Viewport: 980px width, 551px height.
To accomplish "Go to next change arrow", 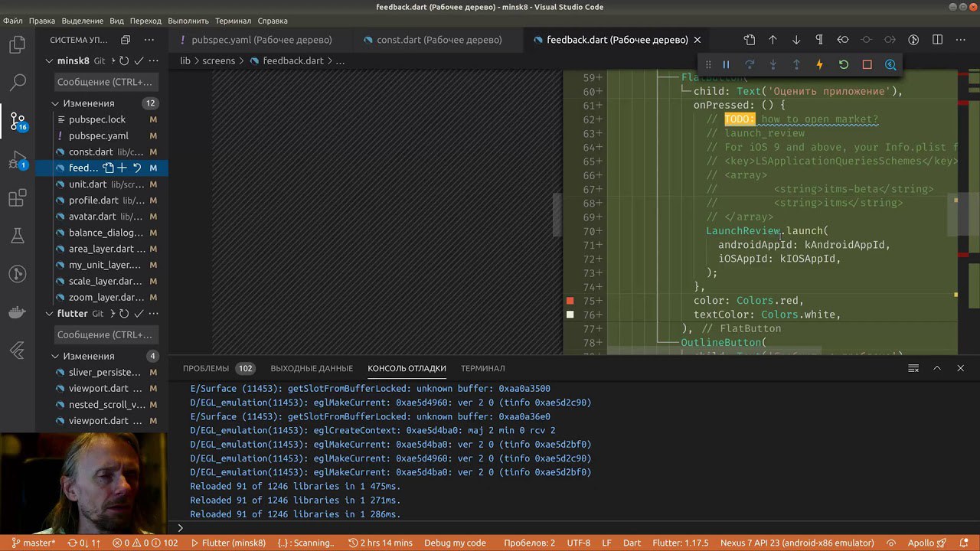I will pyautogui.click(x=796, y=40).
